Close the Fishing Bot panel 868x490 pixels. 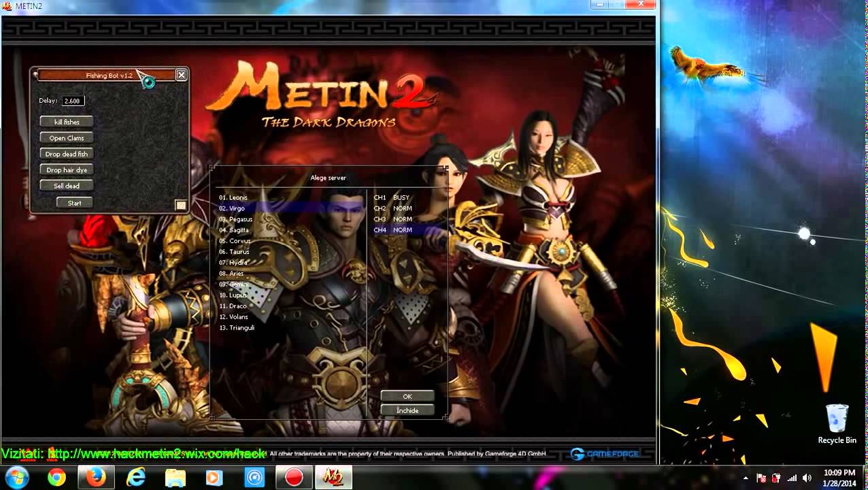181,75
